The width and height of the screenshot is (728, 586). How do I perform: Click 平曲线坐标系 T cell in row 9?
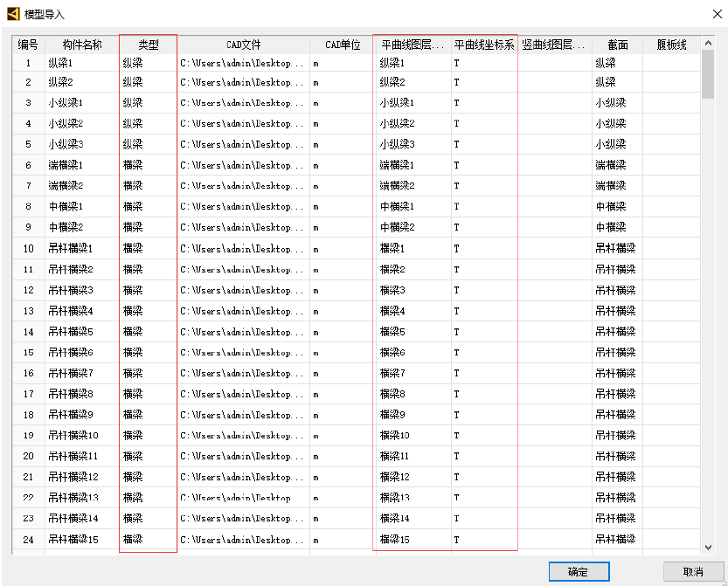pos(484,227)
